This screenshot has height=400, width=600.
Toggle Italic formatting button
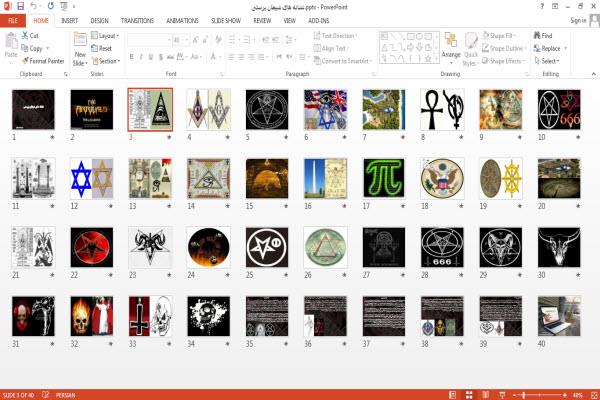click(x=141, y=57)
